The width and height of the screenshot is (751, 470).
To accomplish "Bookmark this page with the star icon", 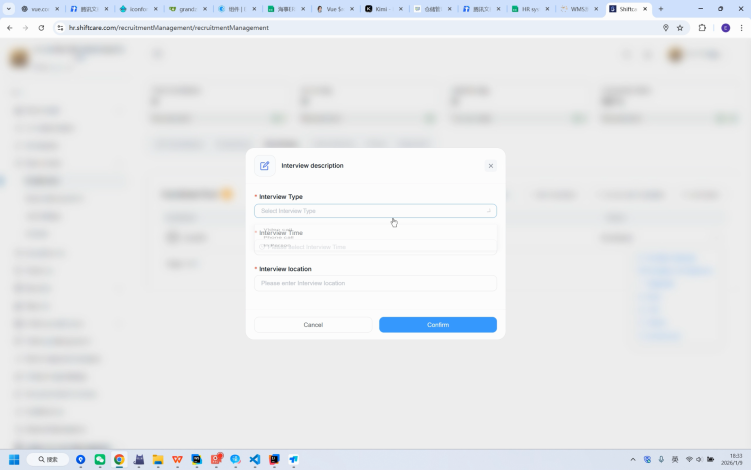I will pyautogui.click(x=681, y=28).
